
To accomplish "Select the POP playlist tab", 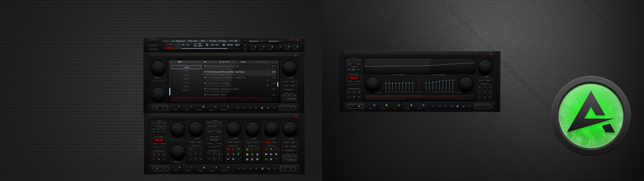I will (x=186, y=71).
